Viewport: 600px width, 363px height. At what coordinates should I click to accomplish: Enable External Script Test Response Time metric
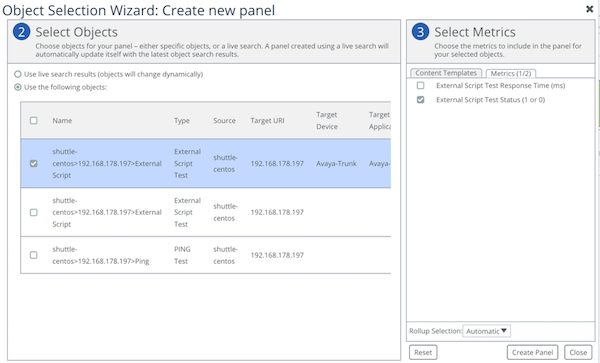pos(421,85)
